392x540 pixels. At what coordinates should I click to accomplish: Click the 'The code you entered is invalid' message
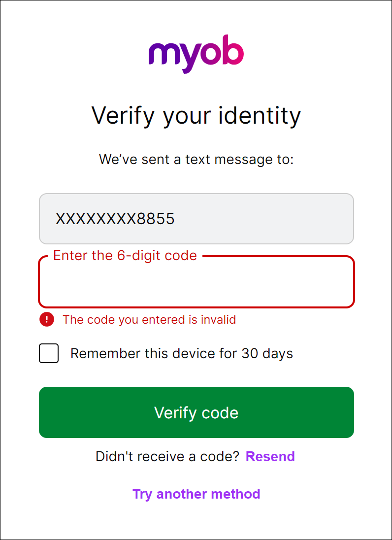pos(149,320)
